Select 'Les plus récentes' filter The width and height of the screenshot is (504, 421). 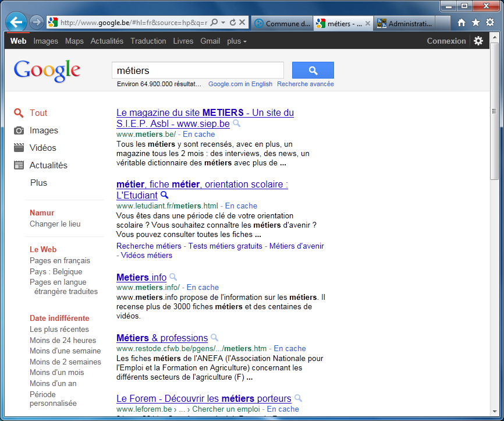59,330
